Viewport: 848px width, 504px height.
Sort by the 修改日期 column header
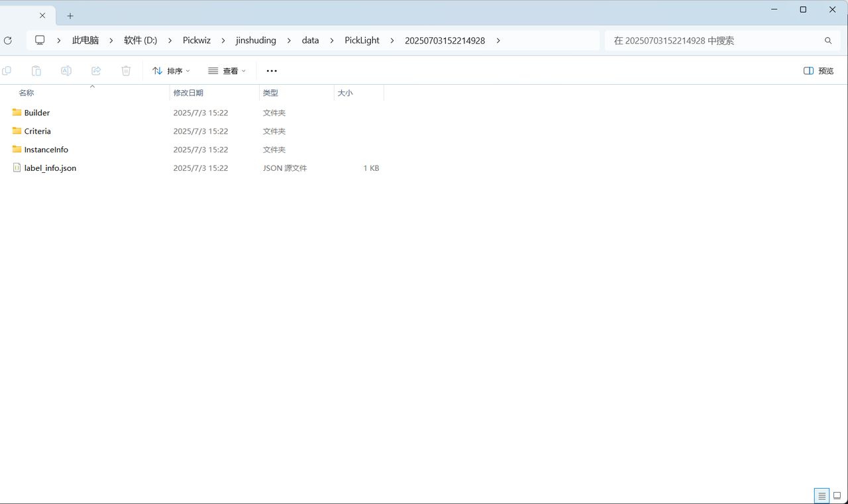[x=188, y=93]
